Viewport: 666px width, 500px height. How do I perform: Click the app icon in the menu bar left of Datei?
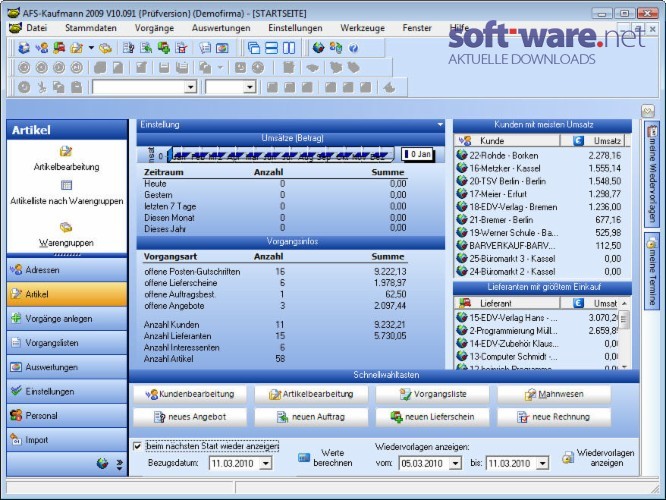pyautogui.click(x=15, y=28)
